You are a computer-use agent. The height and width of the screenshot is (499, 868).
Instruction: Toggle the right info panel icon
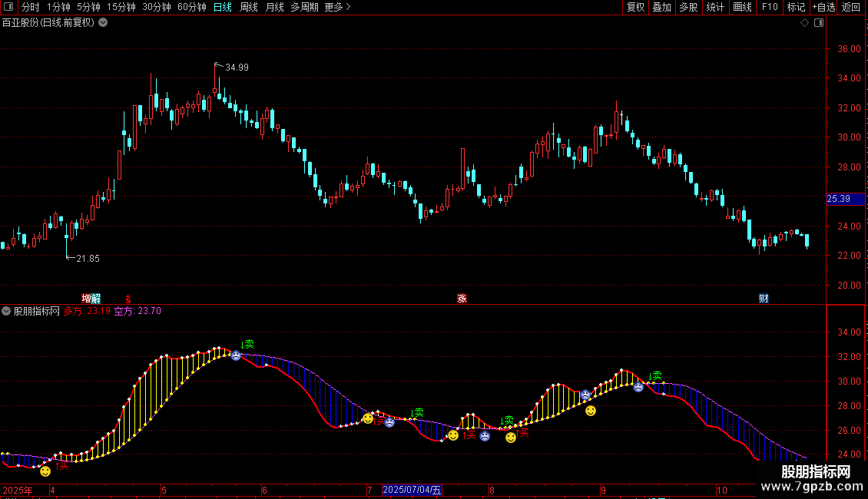819,23
